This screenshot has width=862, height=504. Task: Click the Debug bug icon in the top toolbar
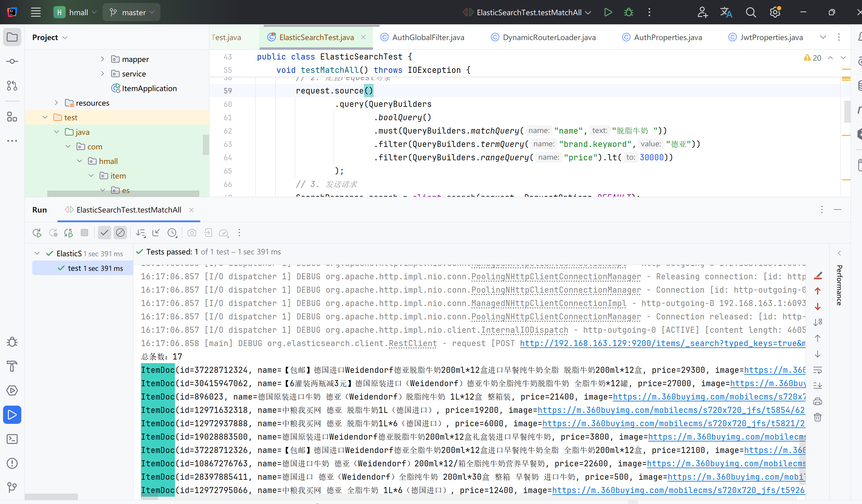point(628,12)
